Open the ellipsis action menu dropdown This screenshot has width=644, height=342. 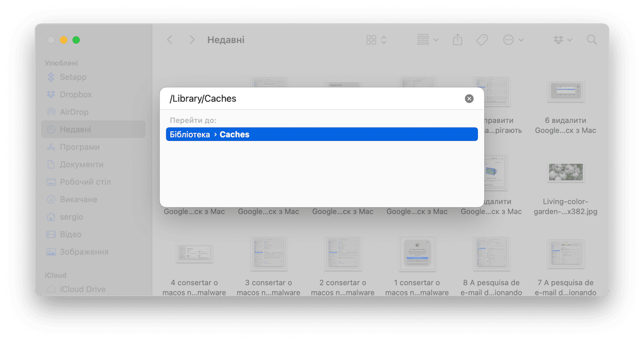(x=513, y=40)
